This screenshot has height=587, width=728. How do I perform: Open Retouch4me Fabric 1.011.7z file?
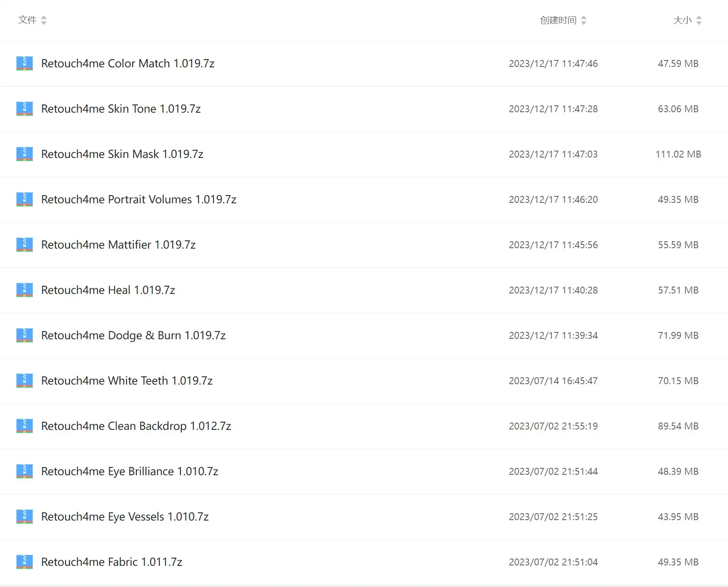[x=111, y=562]
